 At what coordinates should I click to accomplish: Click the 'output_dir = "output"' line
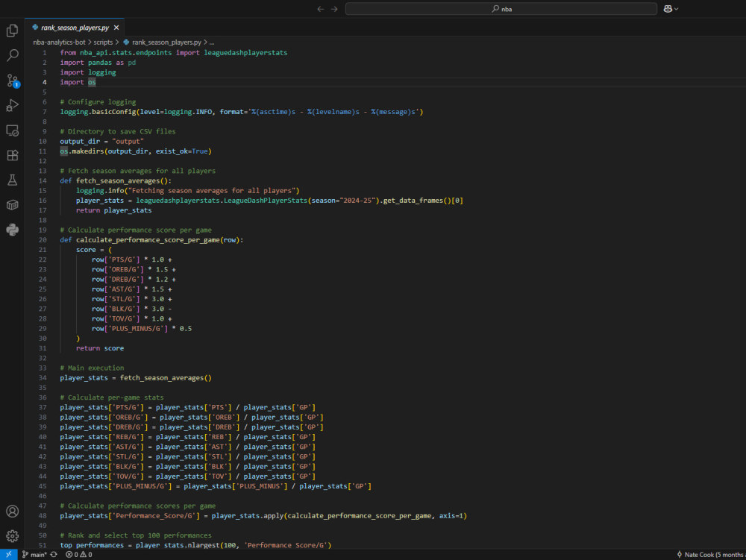pos(101,141)
